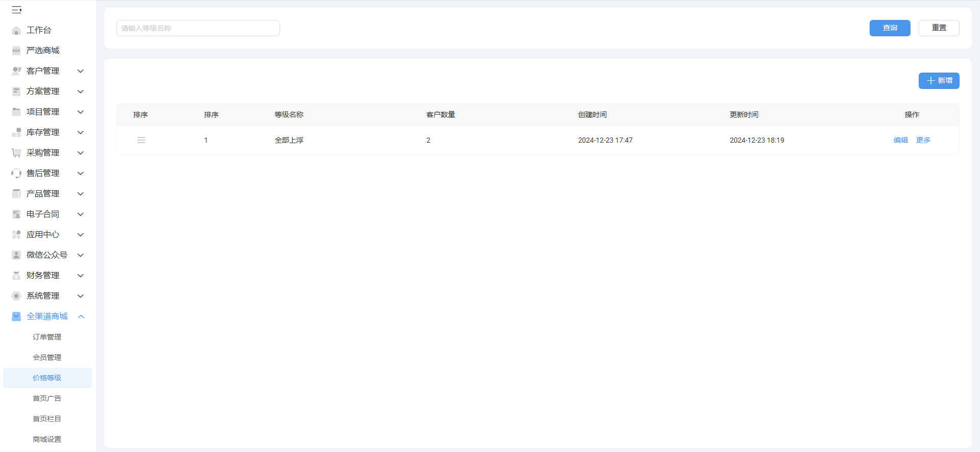Screen dimensions: 980x452
Task: Click the 更新时间 column header
Action: point(744,115)
